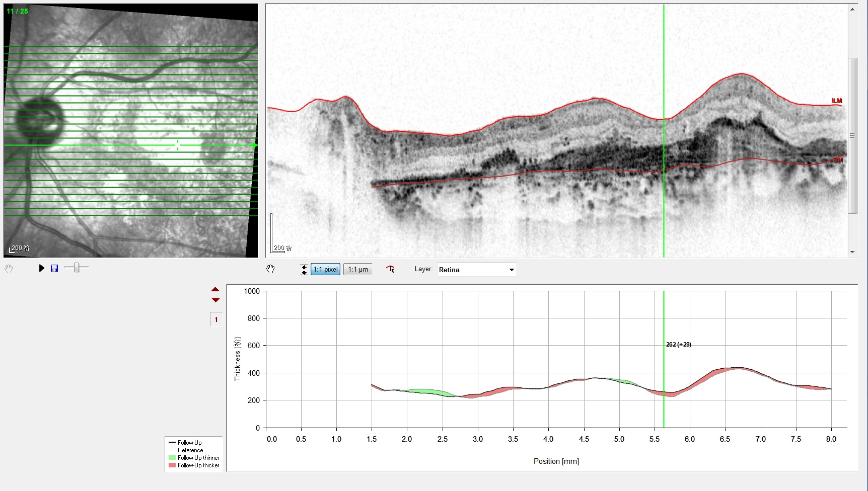Click the 262 (+29) thickness value on the chart
Screen dimensions: 868x491
[678, 345]
